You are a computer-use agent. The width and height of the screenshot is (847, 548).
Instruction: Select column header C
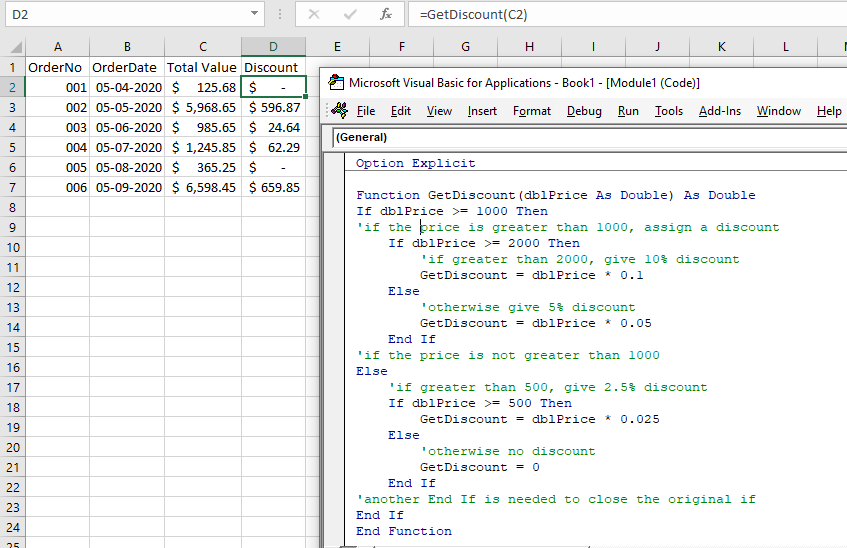[x=203, y=48]
